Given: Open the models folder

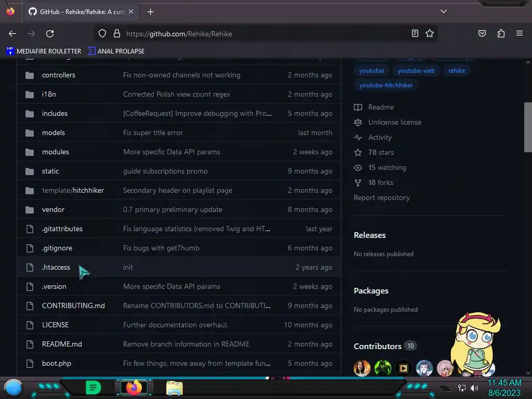Looking at the screenshot, I should pos(54,132).
